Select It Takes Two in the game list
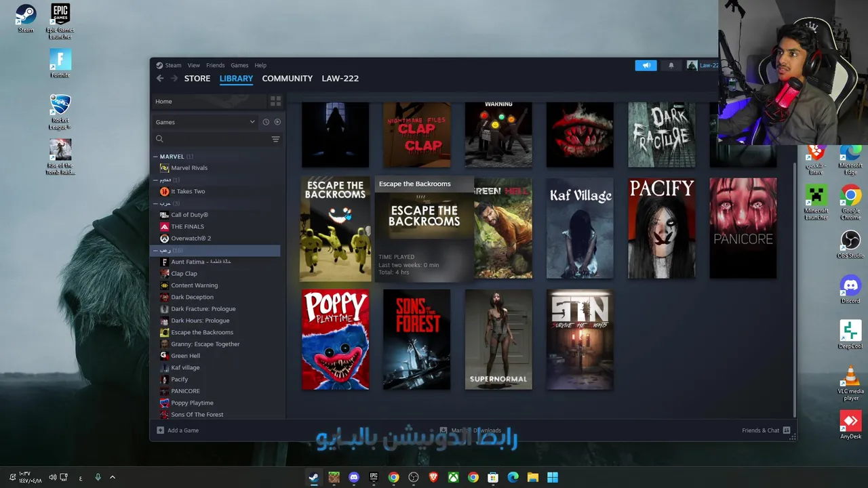The image size is (868, 488). pos(188,192)
